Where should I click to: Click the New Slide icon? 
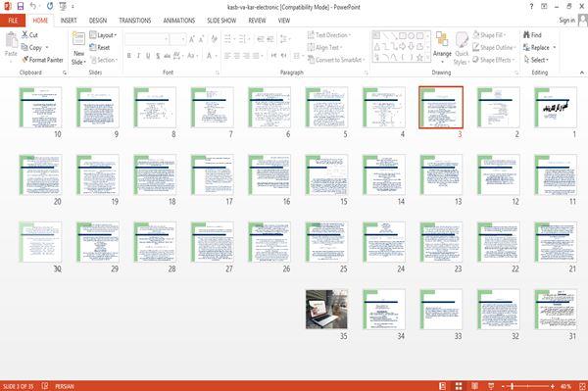pos(78,39)
